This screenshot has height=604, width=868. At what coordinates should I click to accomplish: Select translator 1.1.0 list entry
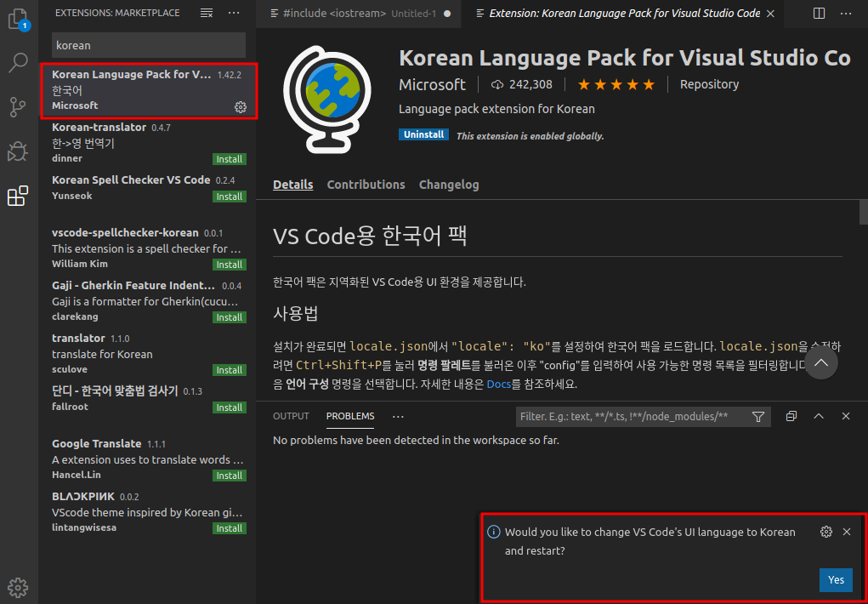pyautogui.click(x=147, y=354)
